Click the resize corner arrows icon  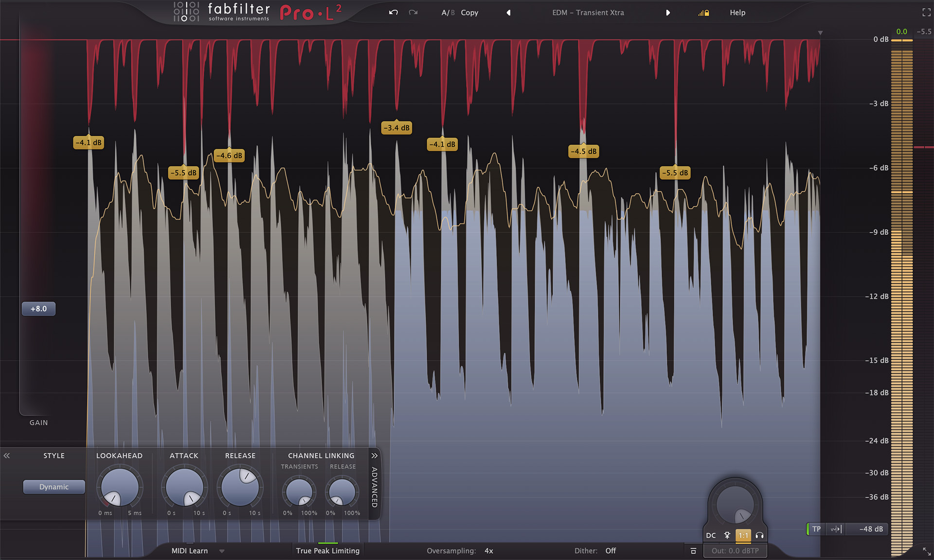[926, 551]
